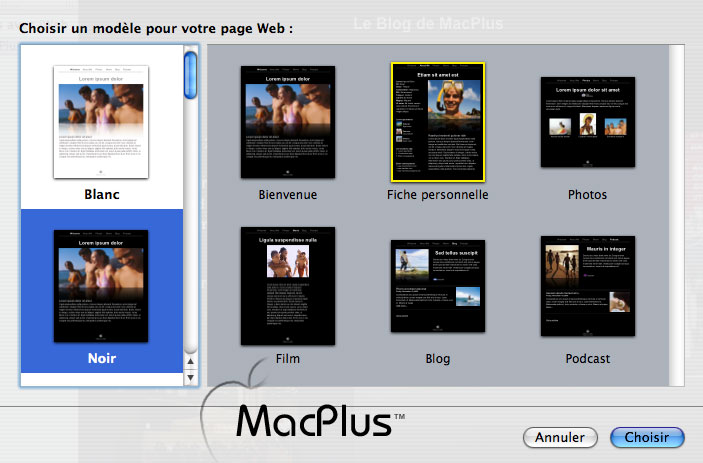This screenshot has height=463, width=703.
Task: Choose the Film page template
Action: click(288, 286)
